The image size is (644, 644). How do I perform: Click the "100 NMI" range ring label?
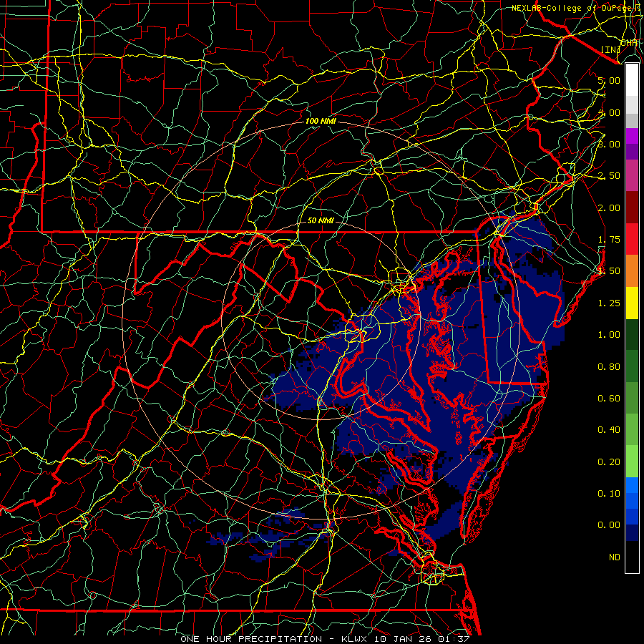click(321, 121)
